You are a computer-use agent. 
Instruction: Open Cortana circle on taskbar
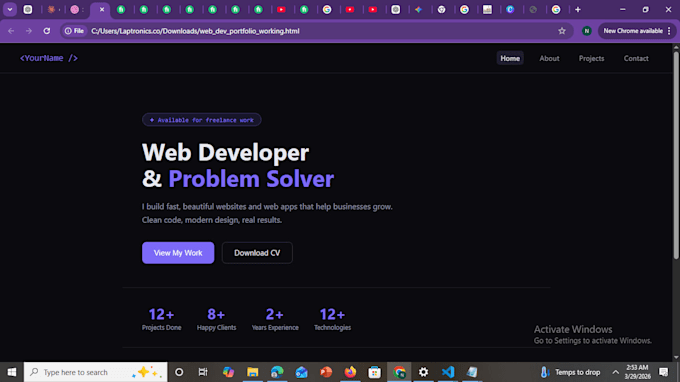(x=179, y=372)
